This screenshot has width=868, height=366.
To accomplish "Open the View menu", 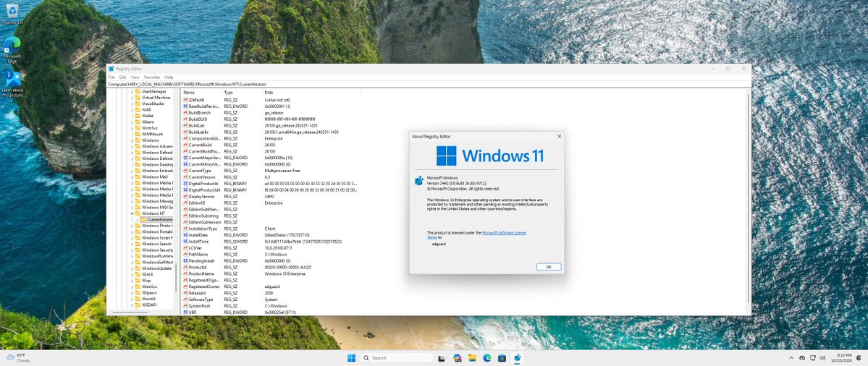I will point(135,77).
